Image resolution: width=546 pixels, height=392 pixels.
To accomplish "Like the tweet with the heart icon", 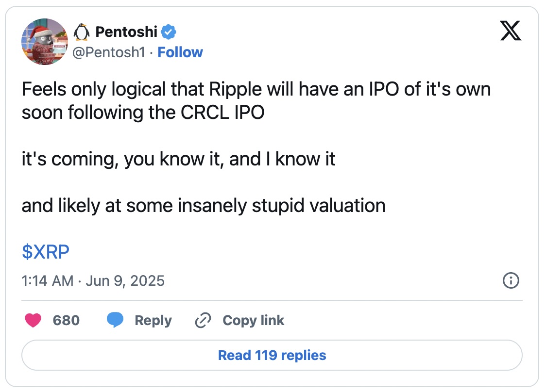I will tap(33, 320).
